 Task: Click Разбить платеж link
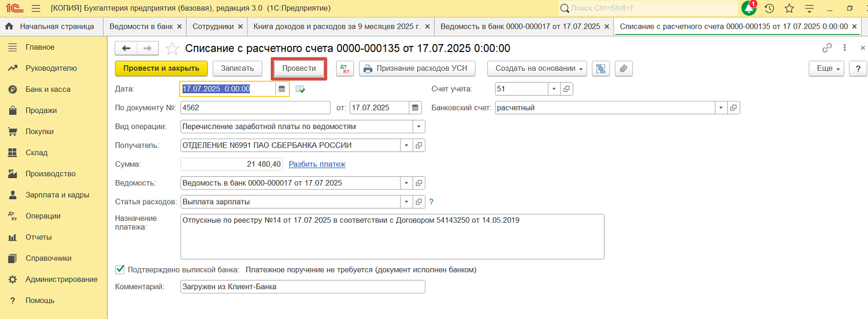tap(317, 164)
